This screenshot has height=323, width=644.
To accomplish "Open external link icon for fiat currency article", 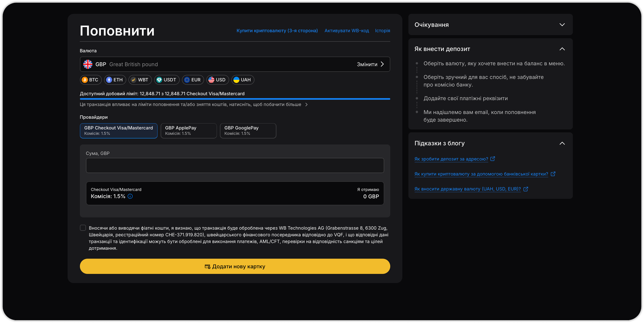I will tap(526, 189).
